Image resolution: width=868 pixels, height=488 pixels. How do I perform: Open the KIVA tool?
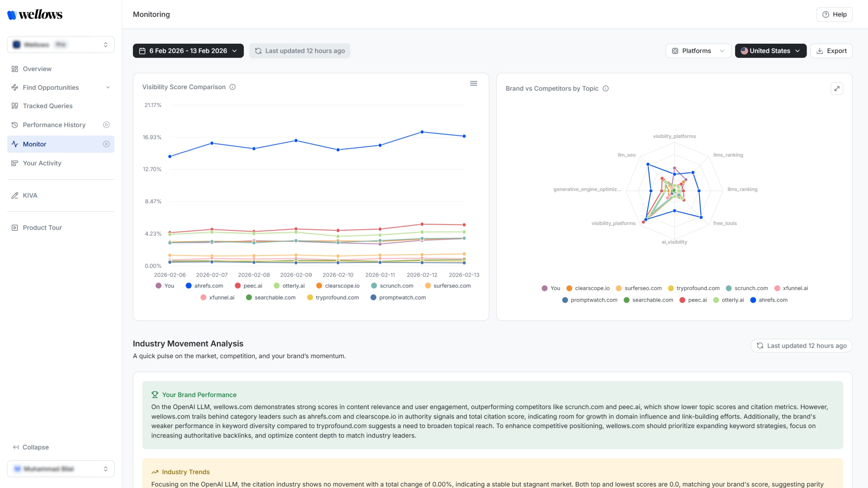pos(30,195)
